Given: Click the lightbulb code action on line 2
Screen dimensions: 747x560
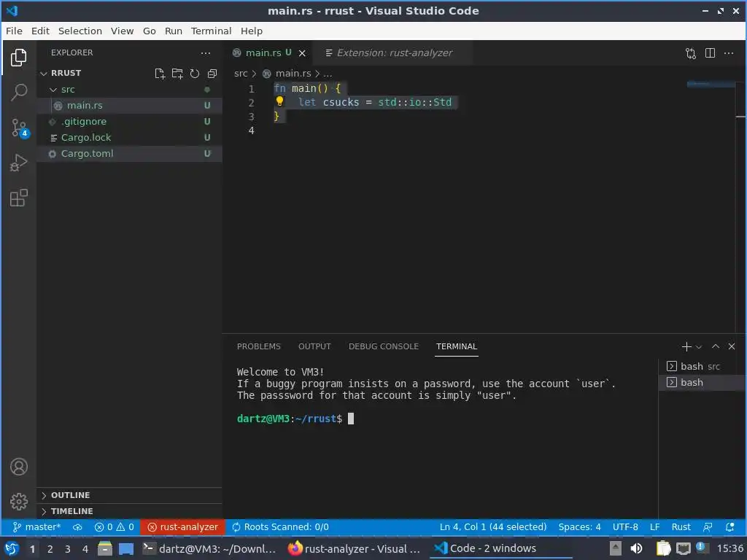Looking at the screenshot, I should point(279,101).
